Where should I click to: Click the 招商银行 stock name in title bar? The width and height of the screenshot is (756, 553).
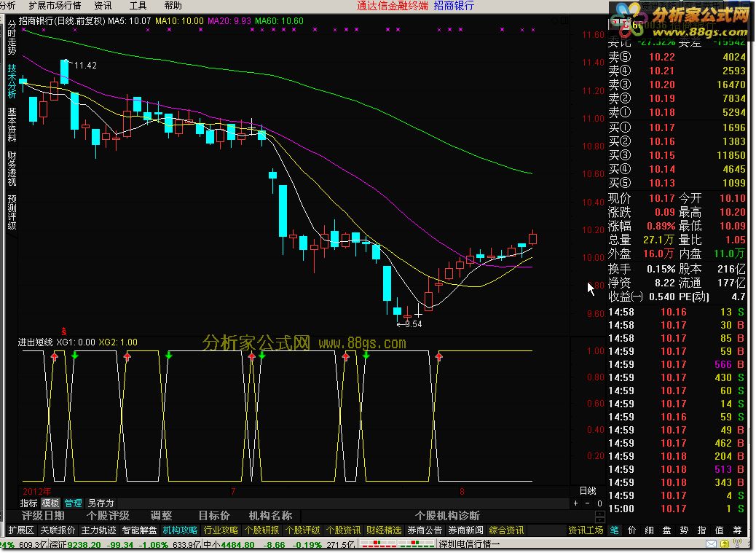(454, 6)
